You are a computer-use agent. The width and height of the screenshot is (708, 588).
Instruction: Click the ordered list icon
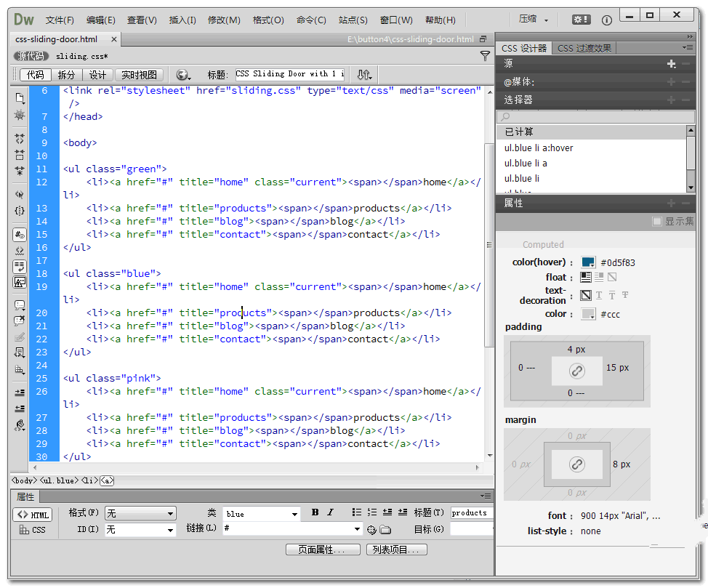pyautogui.click(x=372, y=512)
